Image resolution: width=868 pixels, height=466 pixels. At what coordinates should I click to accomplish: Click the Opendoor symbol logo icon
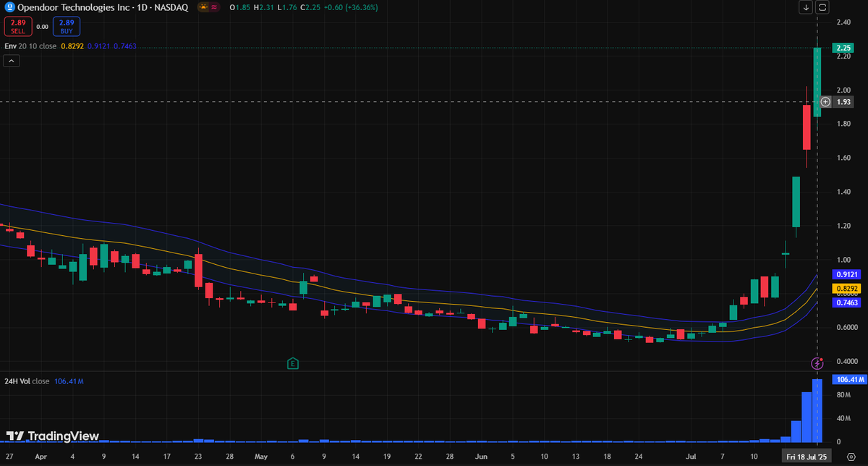(x=9, y=7)
